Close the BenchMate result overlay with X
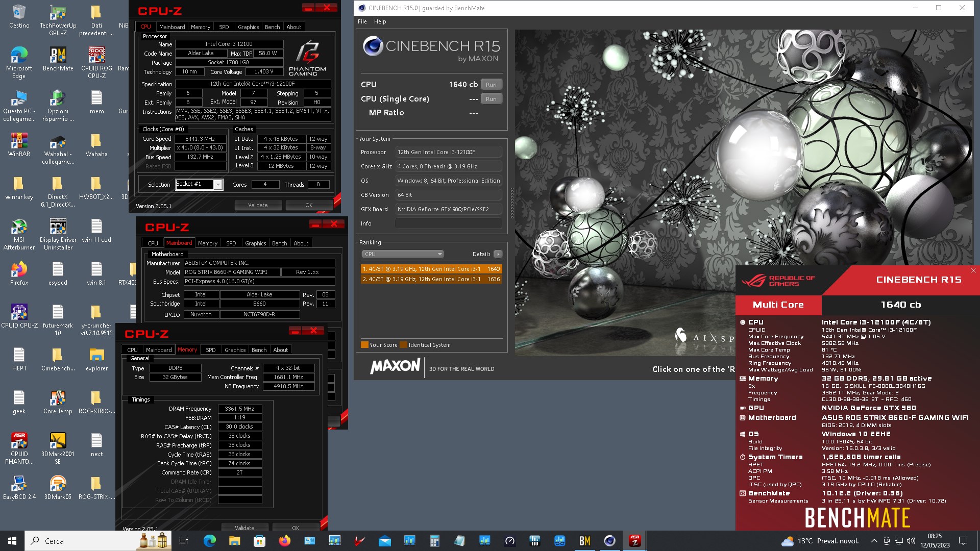 point(973,271)
